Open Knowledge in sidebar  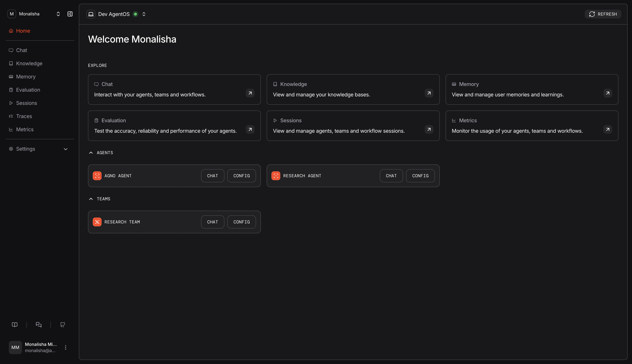(x=40, y=63)
